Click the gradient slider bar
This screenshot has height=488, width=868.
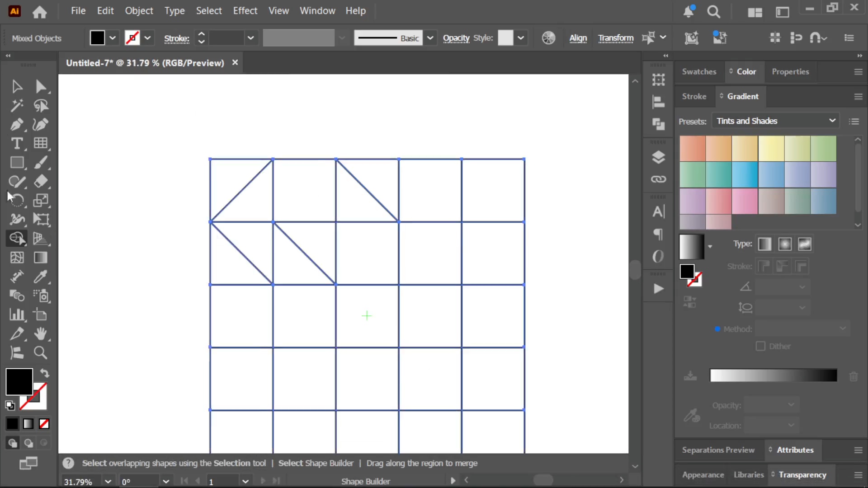coord(774,375)
